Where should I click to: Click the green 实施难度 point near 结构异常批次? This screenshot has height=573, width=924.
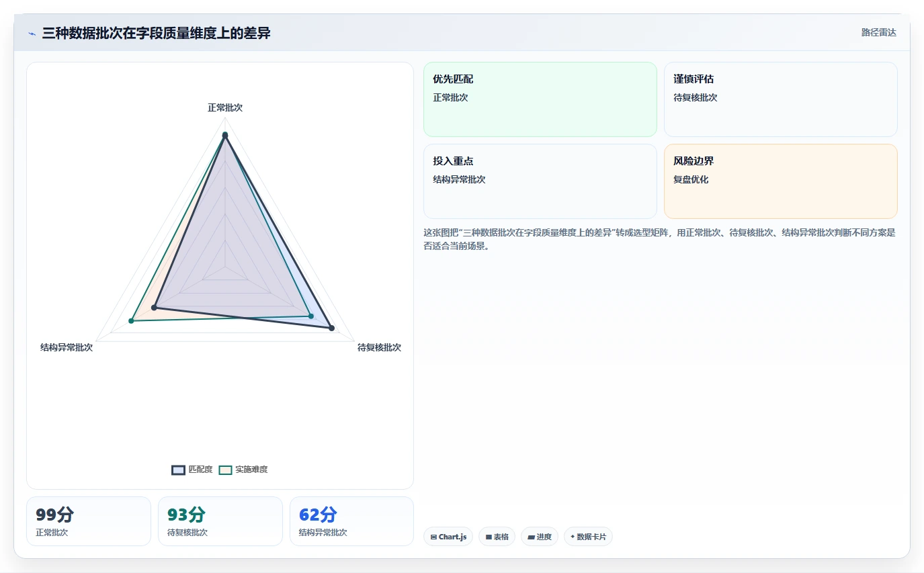click(x=131, y=321)
